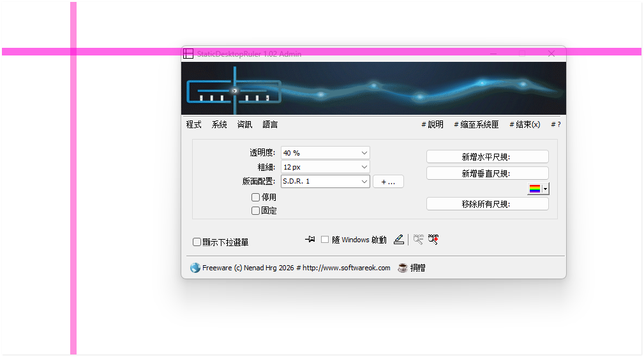Check the 顯示下拉選單 option
Image resolution: width=644 pixels, height=357 pixels.
(x=197, y=242)
